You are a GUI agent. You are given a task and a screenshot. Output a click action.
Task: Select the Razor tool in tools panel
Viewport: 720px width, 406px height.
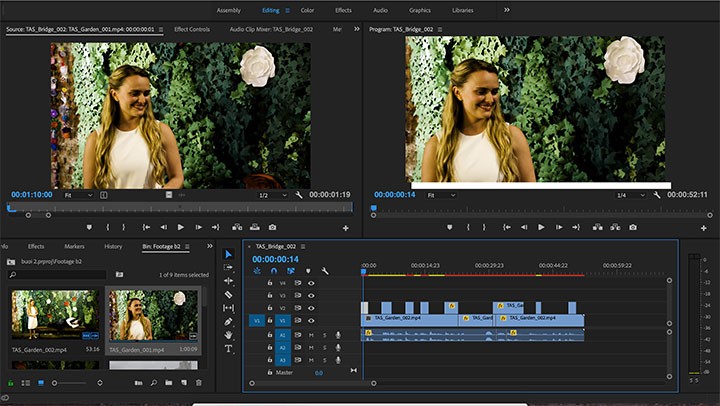pos(228,294)
